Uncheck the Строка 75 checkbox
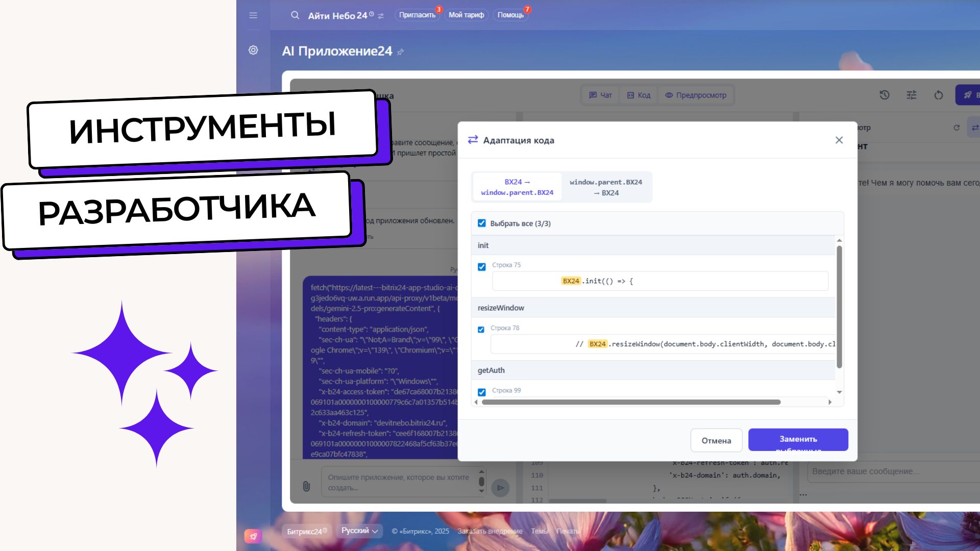 click(x=482, y=267)
